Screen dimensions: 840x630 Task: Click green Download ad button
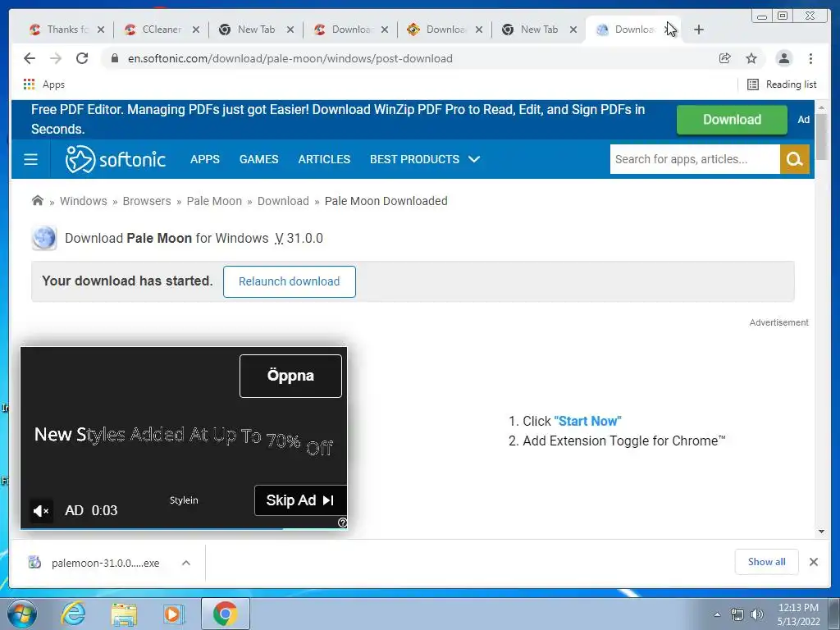tap(732, 120)
